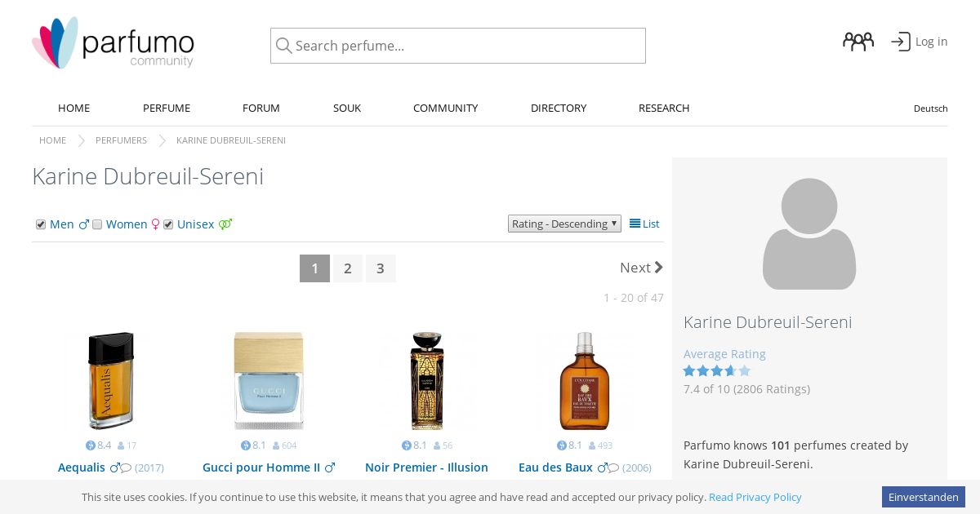
Task: Switch language to Deutsch
Action: click(931, 109)
